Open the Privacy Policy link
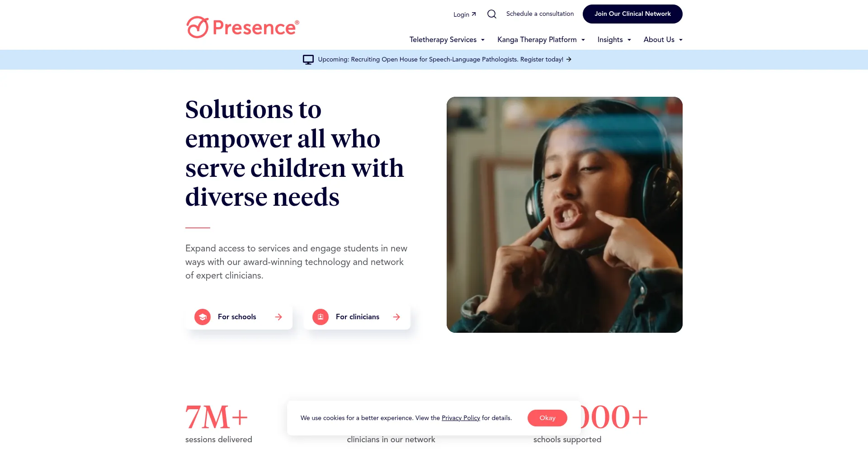The image size is (868, 449). (x=461, y=418)
